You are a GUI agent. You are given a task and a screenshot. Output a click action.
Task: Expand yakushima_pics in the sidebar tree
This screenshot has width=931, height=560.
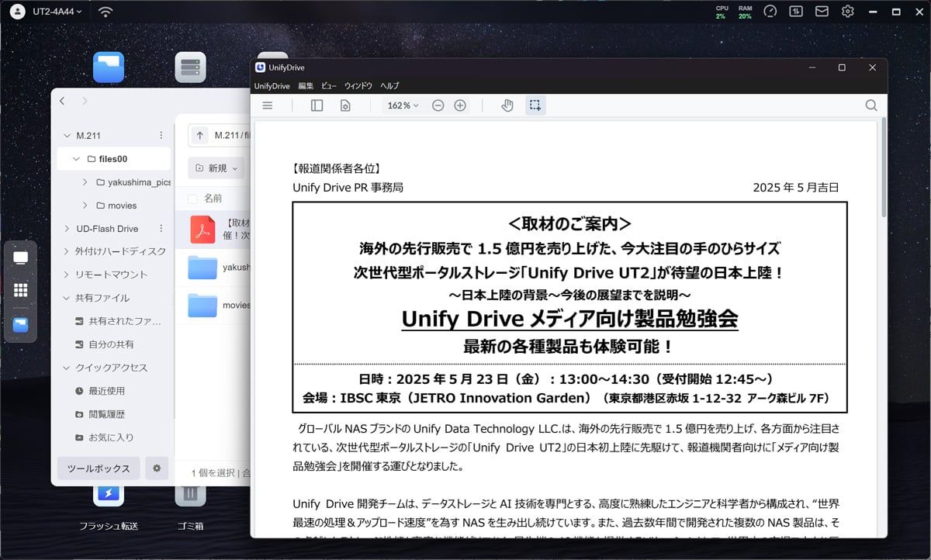[85, 182]
